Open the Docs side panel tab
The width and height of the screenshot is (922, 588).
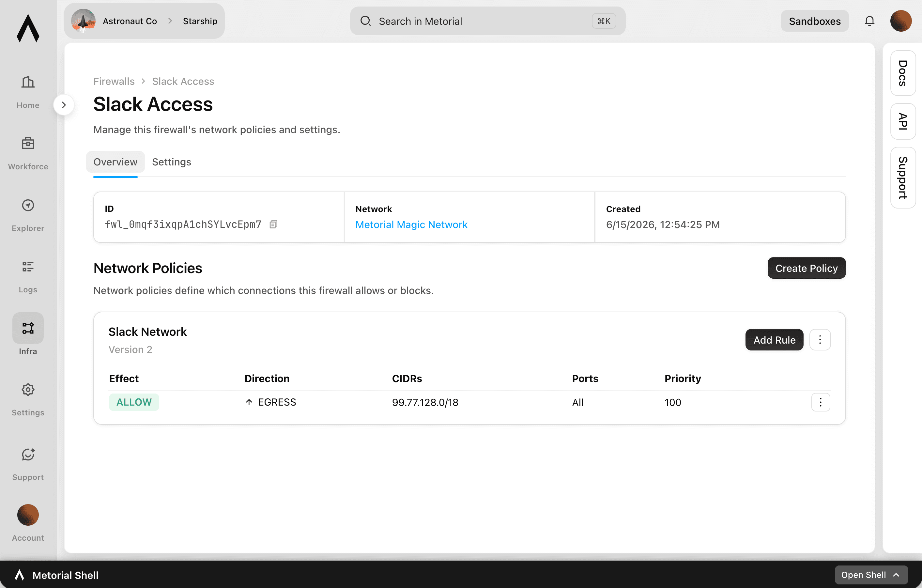(903, 73)
